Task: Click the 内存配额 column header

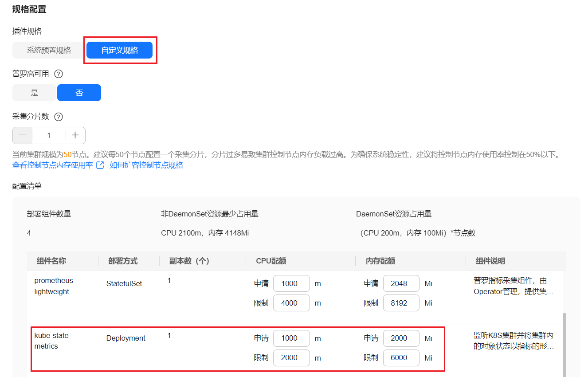Action: (x=380, y=261)
